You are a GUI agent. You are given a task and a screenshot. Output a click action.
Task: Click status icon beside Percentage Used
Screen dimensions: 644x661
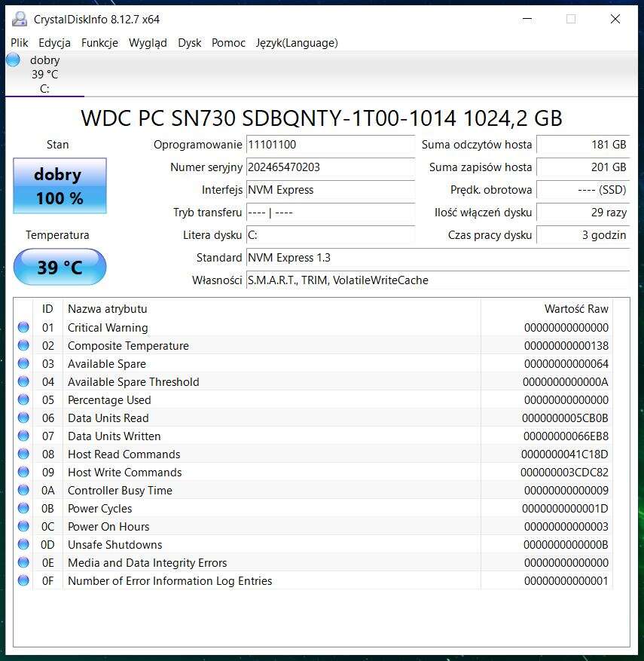23,399
